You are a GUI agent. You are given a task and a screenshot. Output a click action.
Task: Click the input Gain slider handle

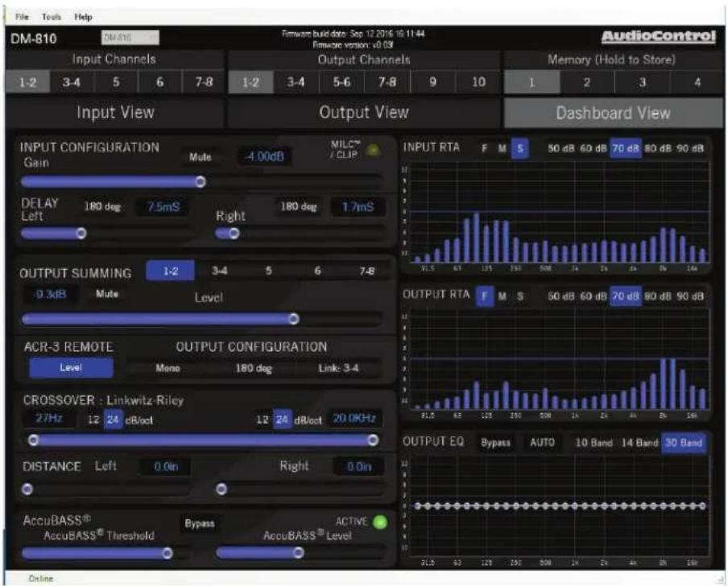[x=201, y=181]
